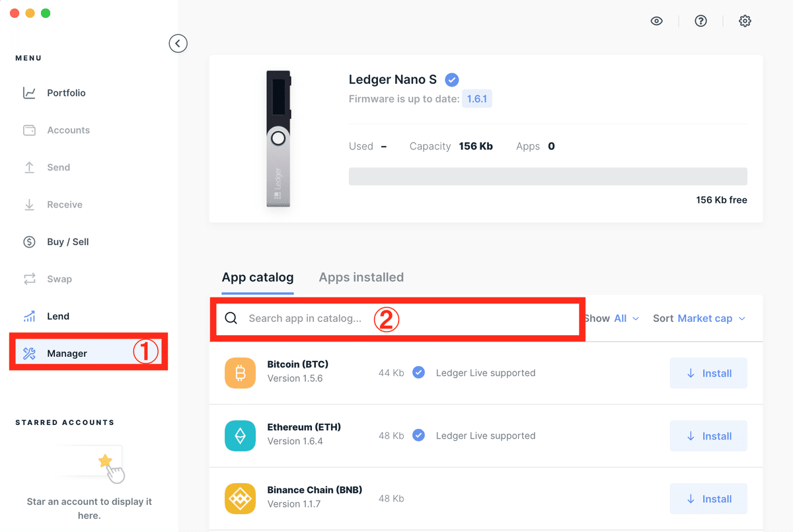Click the Portfolio chart icon

click(29, 93)
